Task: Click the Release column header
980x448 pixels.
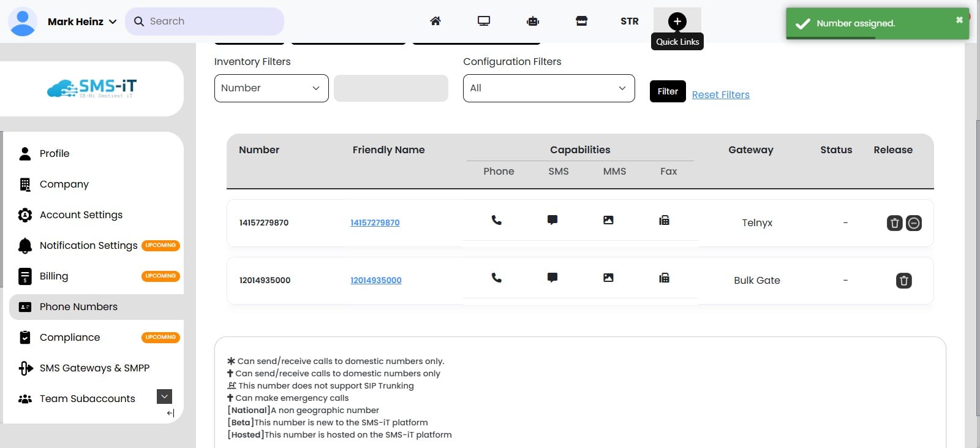Action: click(x=893, y=150)
